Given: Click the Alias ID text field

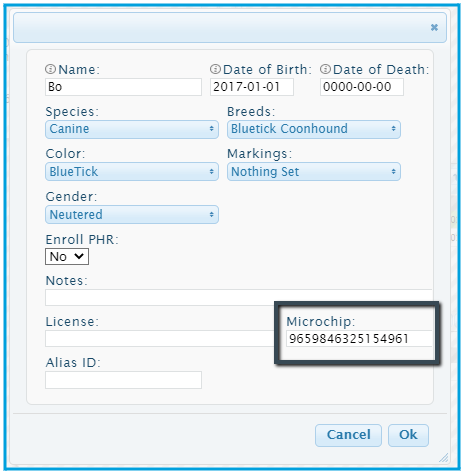Looking at the screenshot, I should point(123,380).
